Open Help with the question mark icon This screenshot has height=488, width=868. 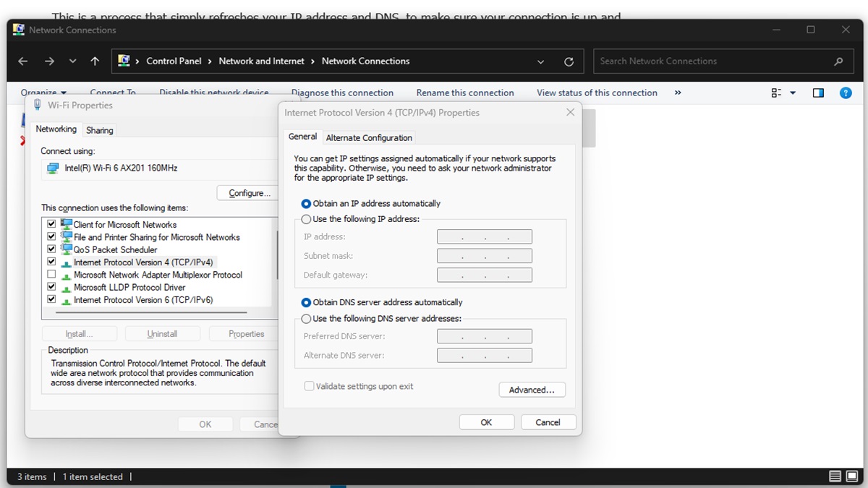[x=845, y=93]
